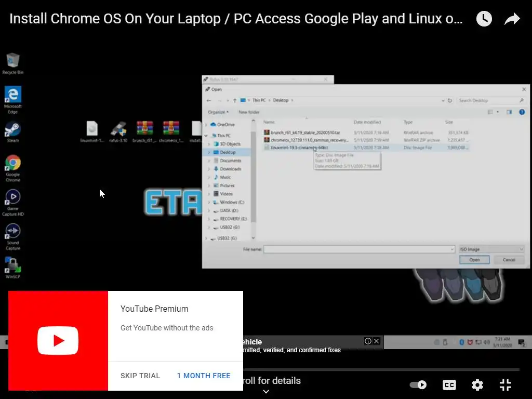Refresh the Open dialog folder view
The image size is (532, 399).
click(x=450, y=100)
